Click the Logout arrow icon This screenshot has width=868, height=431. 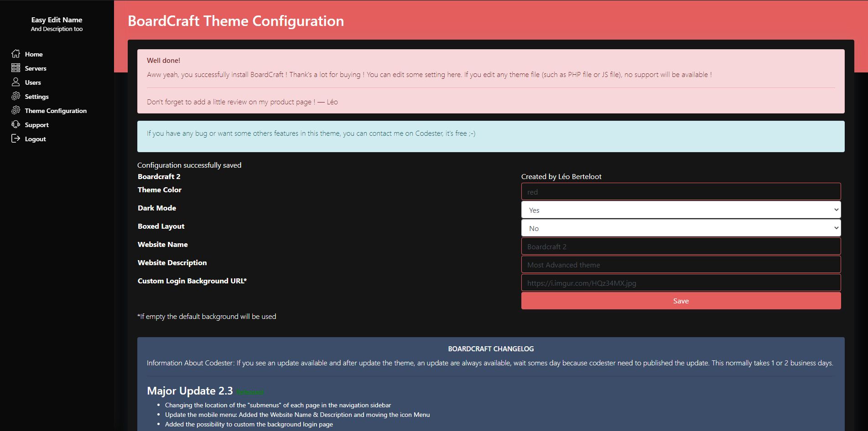point(16,139)
